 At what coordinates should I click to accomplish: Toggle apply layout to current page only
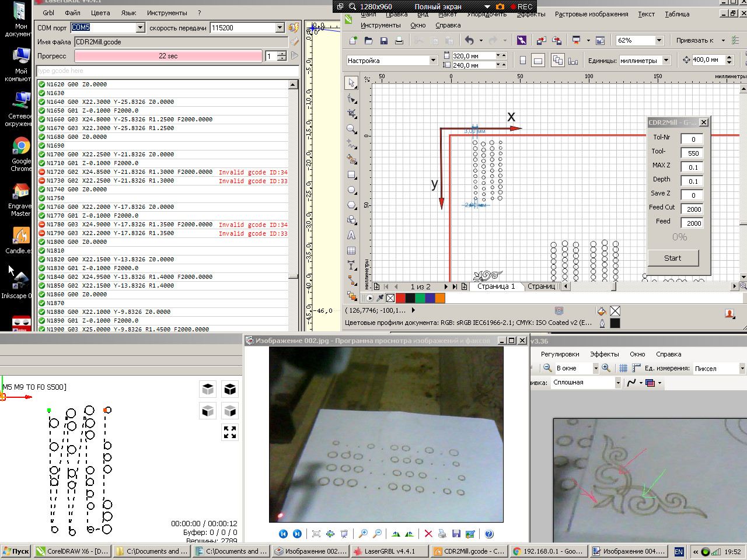click(573, 60)
